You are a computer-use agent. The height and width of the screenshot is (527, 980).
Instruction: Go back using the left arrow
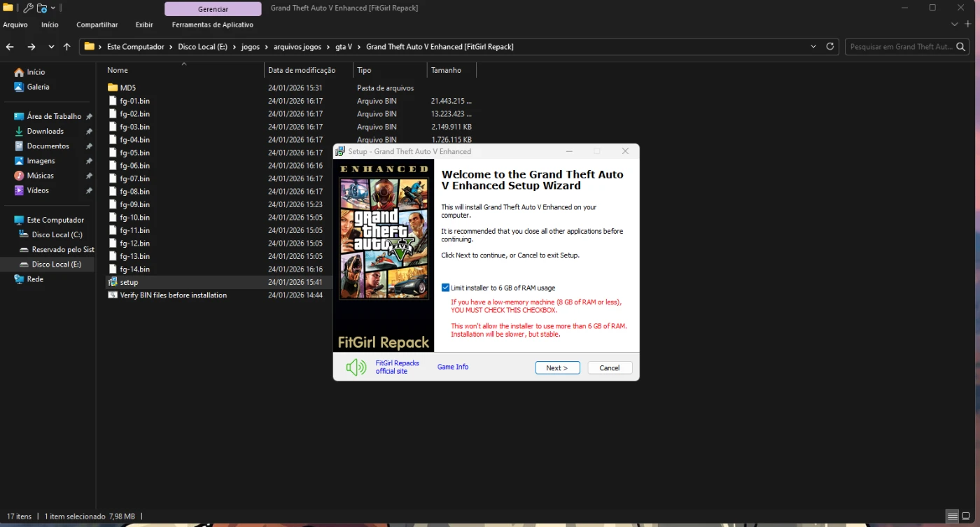10,47
